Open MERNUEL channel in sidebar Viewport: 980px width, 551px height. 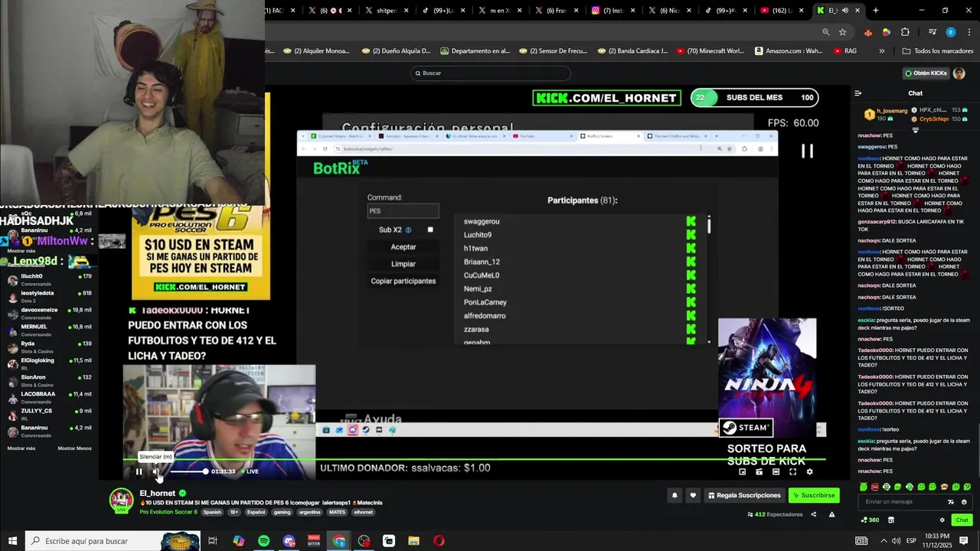click(49, 330)
